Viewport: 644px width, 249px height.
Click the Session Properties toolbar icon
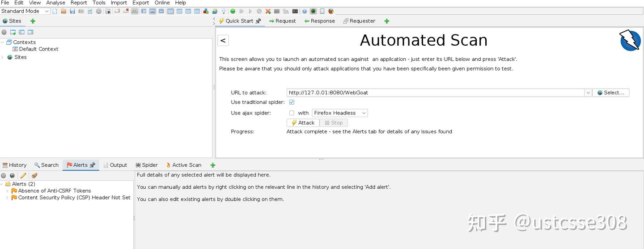(x=89, y=11)
